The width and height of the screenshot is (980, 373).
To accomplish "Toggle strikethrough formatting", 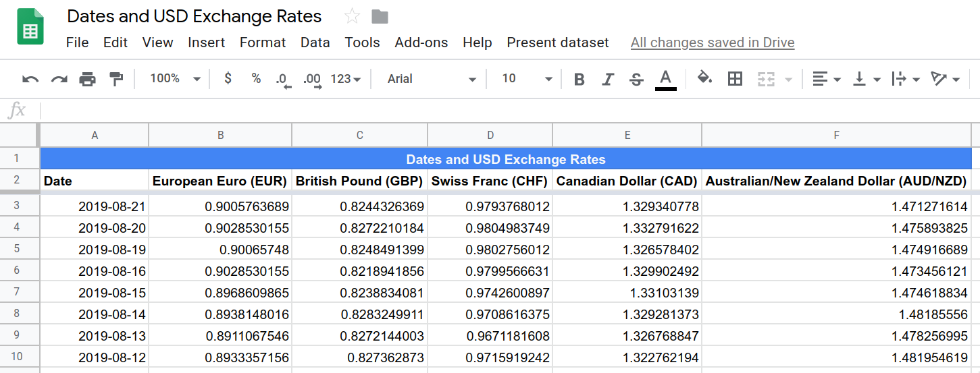I will pos(636,79).
